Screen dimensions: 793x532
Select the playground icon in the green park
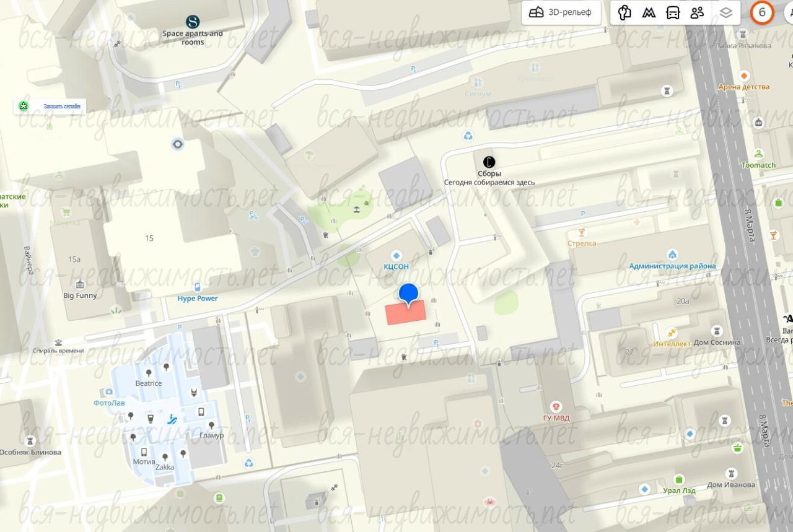(357, 209)
